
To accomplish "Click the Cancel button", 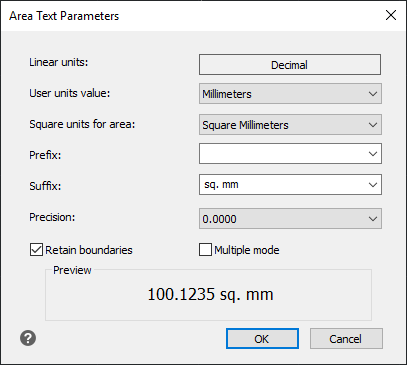I will point(346,339).
